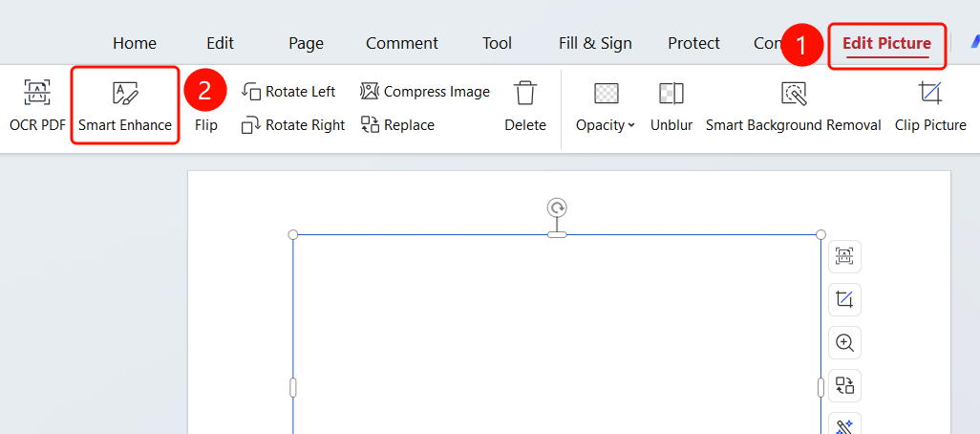Click the crop icon in floating sidebar

click(x=844, y=299)
